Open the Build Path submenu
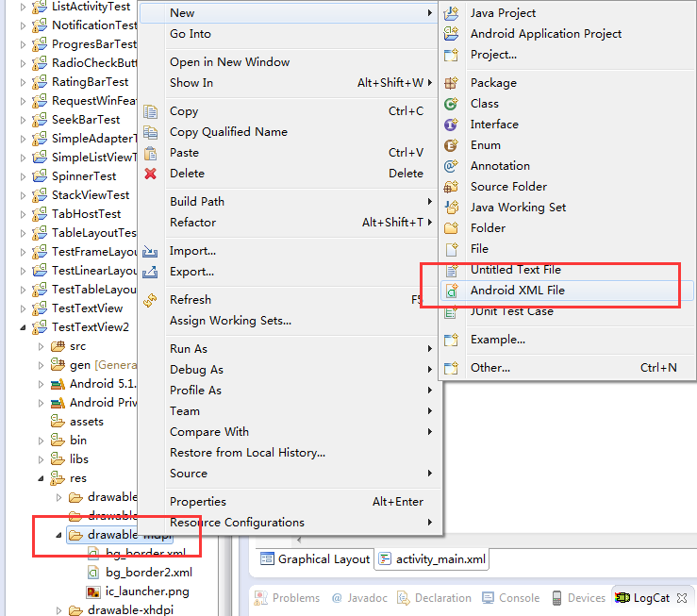The image size is (697, 616). (196, 202)
